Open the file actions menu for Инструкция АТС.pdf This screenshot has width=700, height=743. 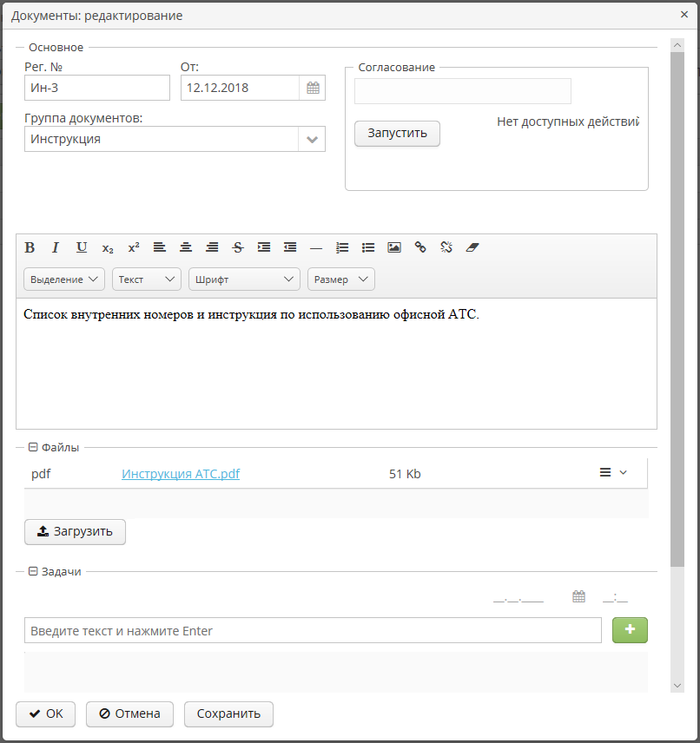click(x=612, y=473)
